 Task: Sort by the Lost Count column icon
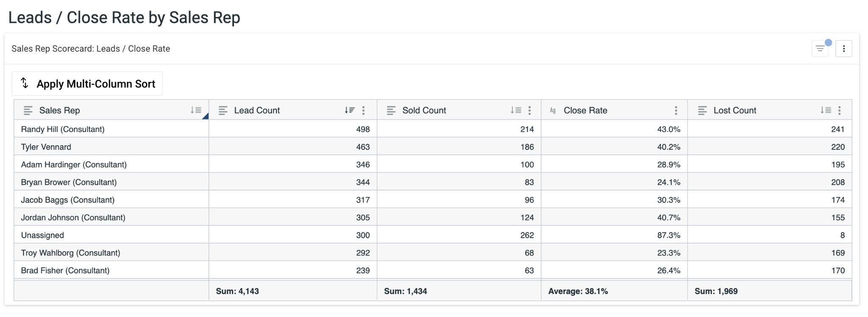[x=826, y=110]
